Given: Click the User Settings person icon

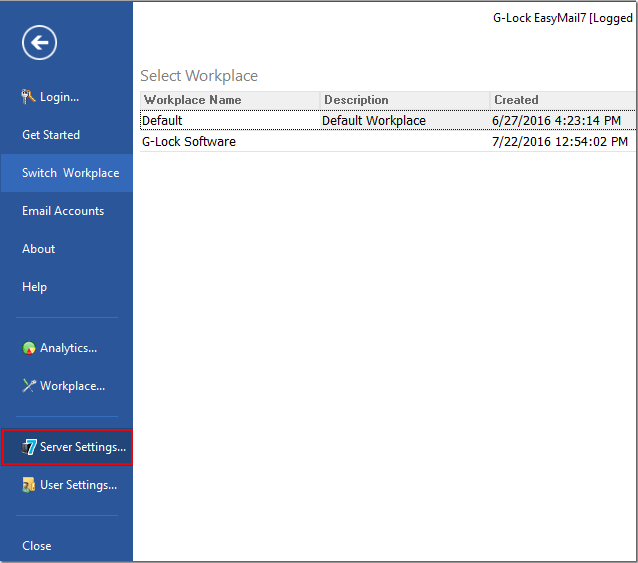Looking at the screenshot, I should coord(28,485).
